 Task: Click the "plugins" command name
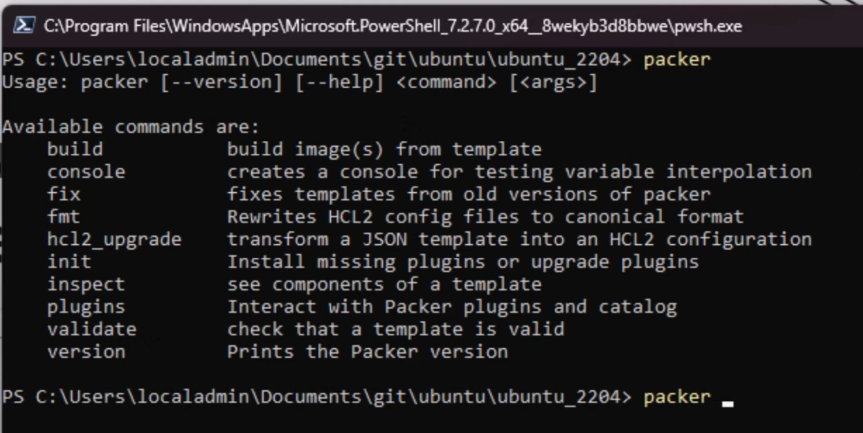(x=86, y=307)
